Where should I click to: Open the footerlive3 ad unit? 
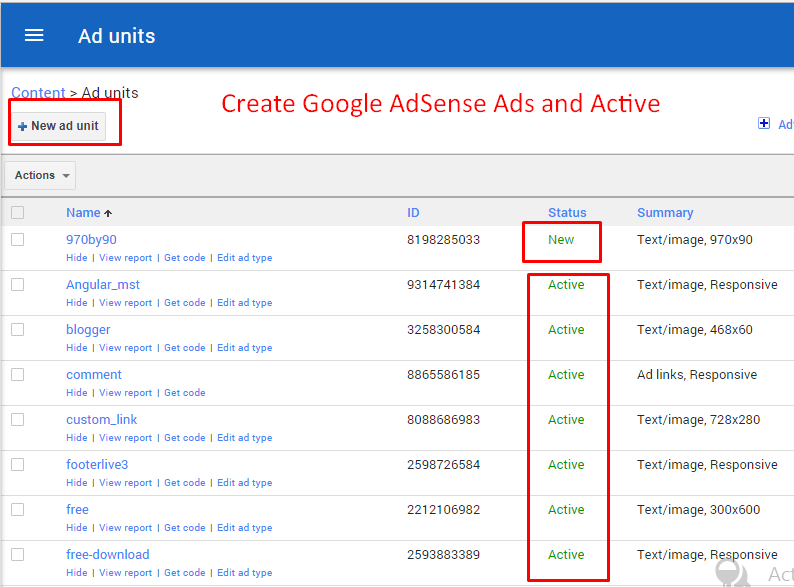97,464
